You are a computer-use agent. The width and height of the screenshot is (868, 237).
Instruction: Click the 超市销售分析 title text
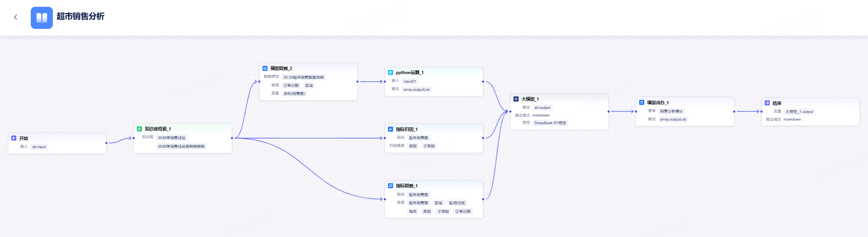(x=80, y=16)
